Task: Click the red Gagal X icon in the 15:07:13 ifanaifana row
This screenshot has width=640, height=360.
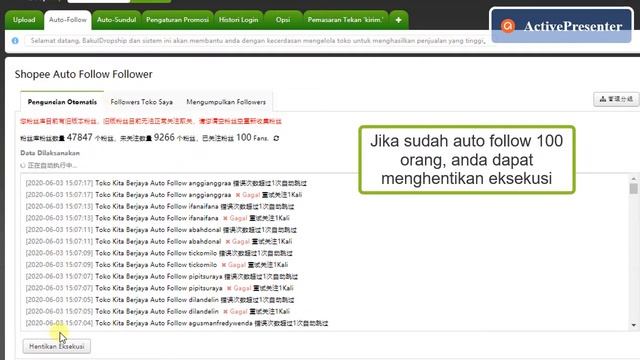Action: (x=225, y=218)
